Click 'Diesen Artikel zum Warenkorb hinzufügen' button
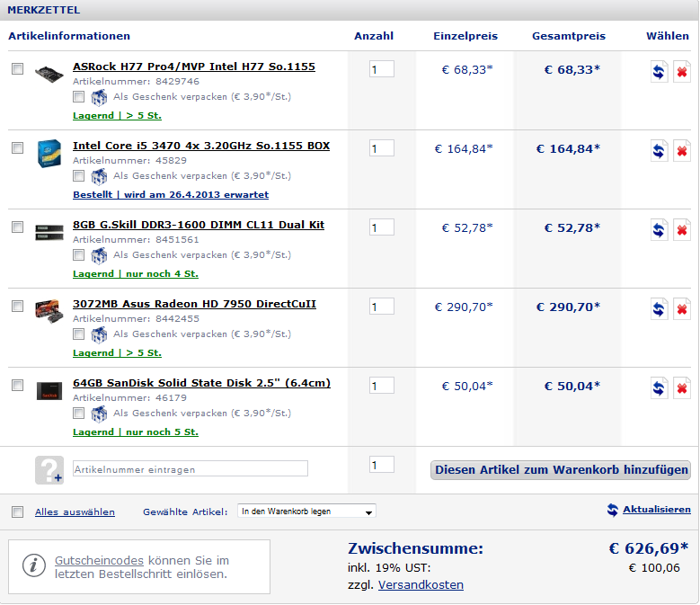The height and width of the screenshot is (605, 700). [561, 470]
